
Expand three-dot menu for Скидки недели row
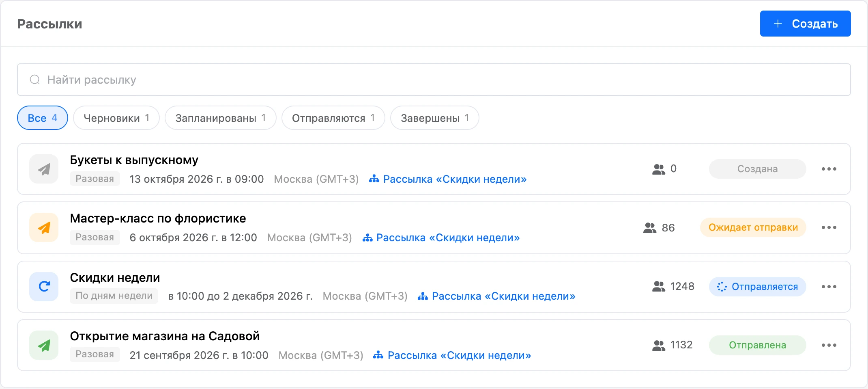(829, 287)
